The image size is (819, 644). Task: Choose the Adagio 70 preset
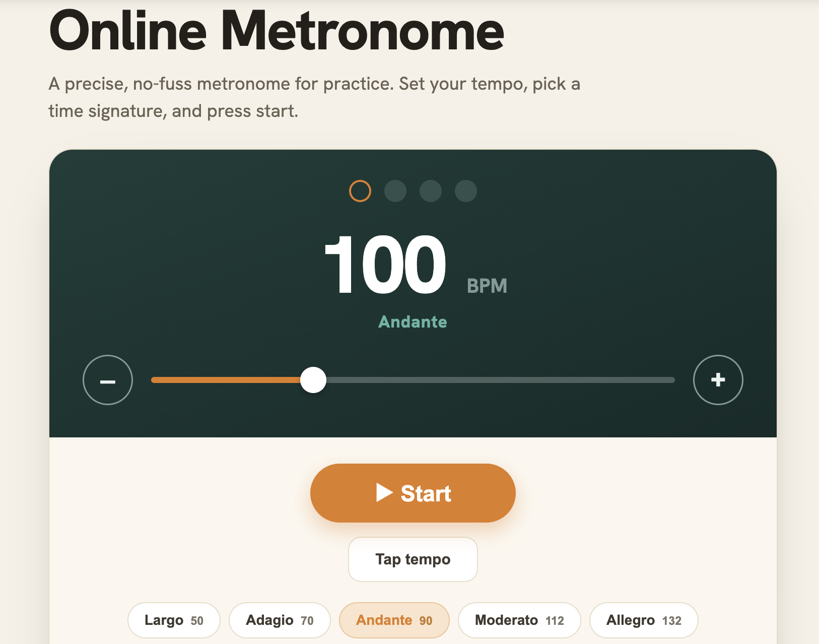pos(280,620)
